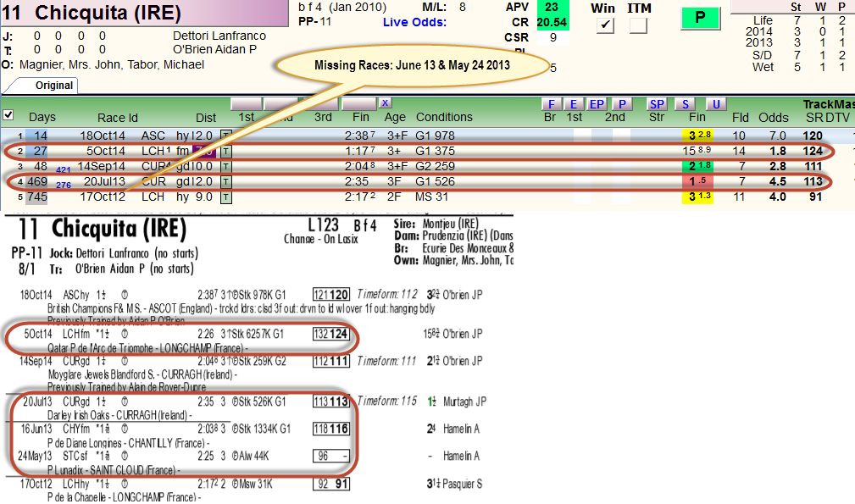855x504 pixels.
Task: Click the T icon in the 18Oct14 row
Action: pyautogui.click(x=225, y=136)
